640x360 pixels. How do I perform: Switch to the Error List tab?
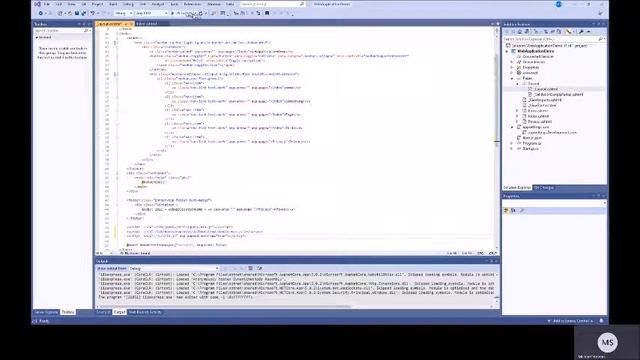pos(103,312)
